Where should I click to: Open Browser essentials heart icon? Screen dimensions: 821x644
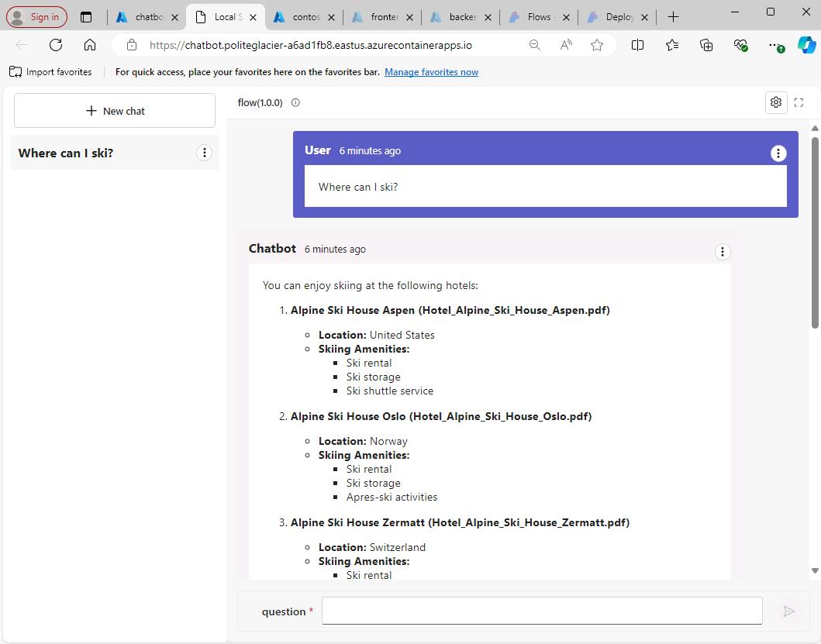pyautogui.click(x=740, y=45)
